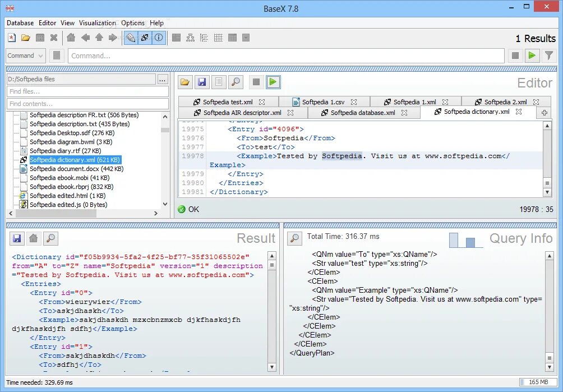563x392 pixels.
Task: Select the Home navigation icon in the toolbar
Action: (71, 38)
